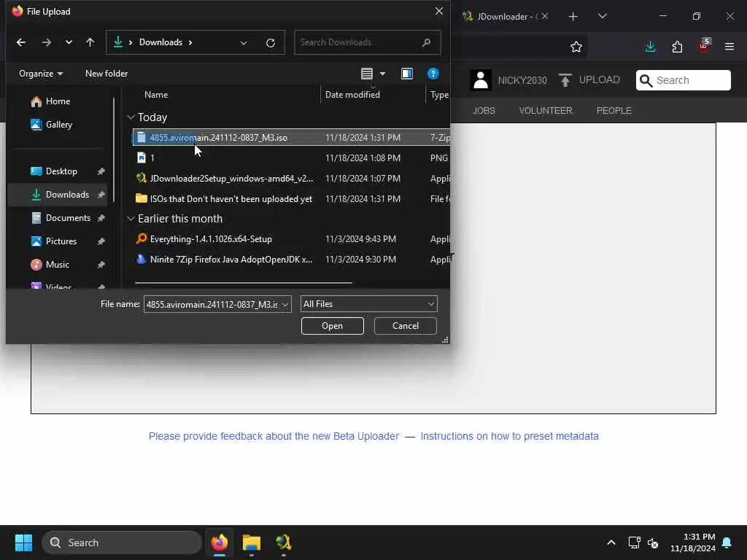Refresh the Downloads folder listing

271,43
